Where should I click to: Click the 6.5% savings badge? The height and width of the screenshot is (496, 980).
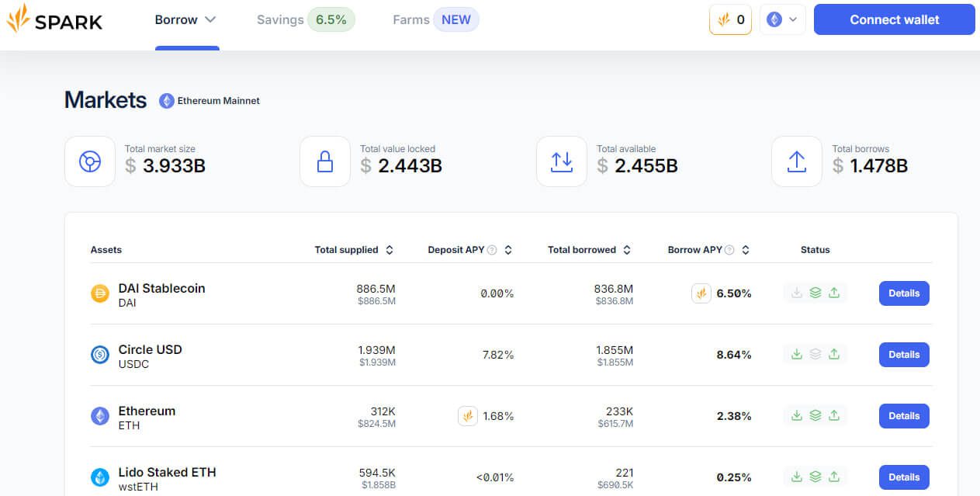click(331, 19)
